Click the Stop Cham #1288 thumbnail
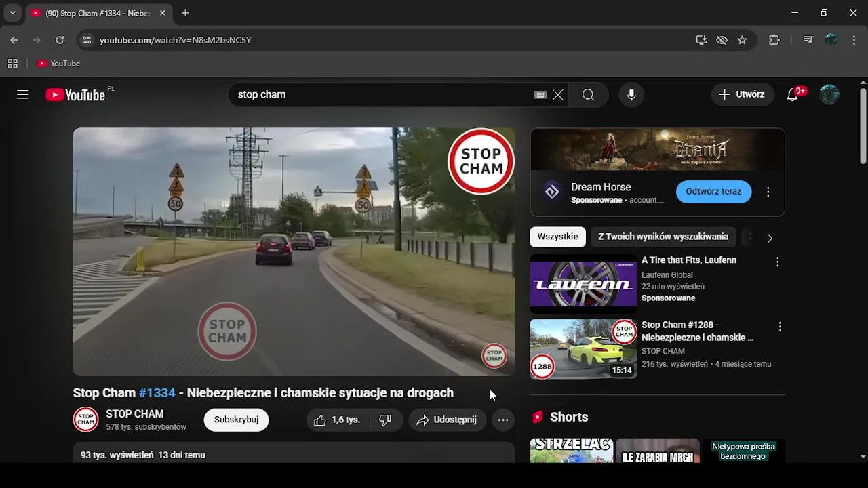The height and width of the screenshot is (488, 868). point(583,349)
